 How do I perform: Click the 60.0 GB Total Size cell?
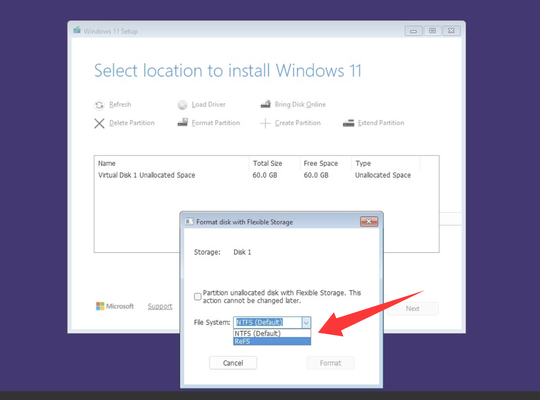click(x=265, y=175)
